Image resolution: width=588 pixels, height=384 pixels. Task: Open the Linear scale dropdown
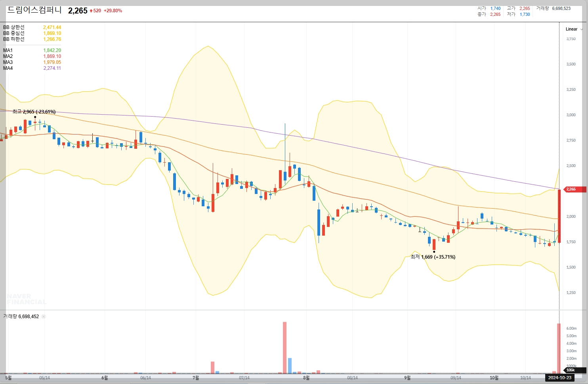(x=574, y=29)
